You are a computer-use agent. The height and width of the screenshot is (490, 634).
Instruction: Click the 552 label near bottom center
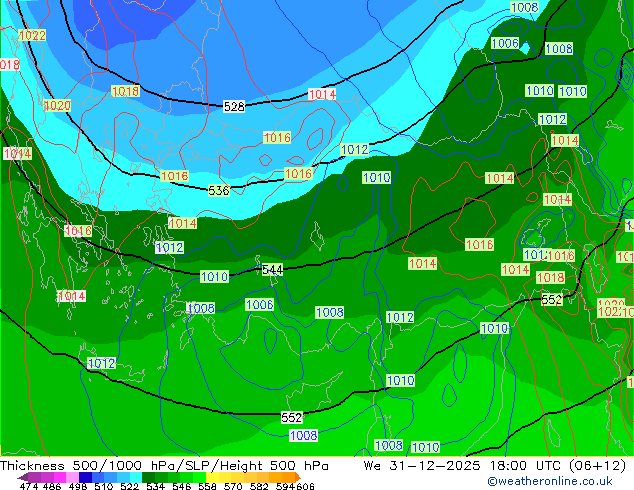[x=292, y=418]
